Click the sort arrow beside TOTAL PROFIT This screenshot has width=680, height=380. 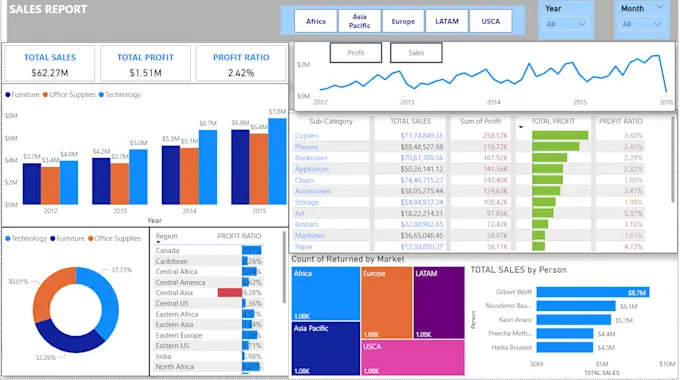521,127
